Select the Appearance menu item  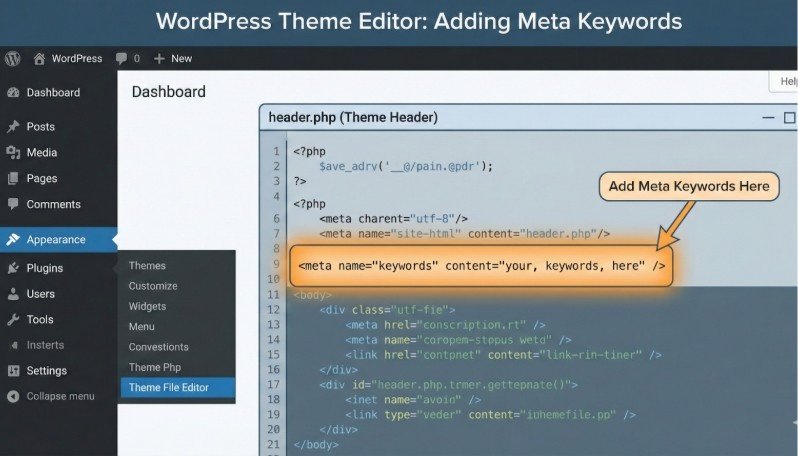(x=56, y=239)
